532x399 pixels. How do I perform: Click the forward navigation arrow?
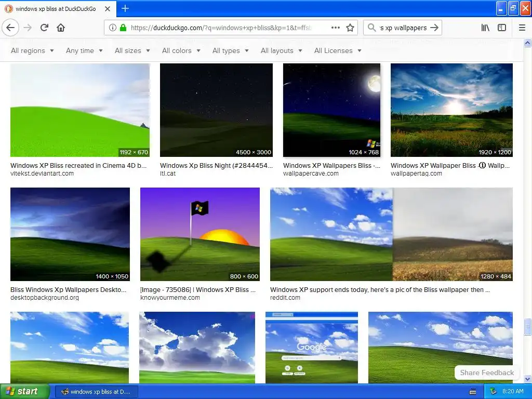(28, 28)
